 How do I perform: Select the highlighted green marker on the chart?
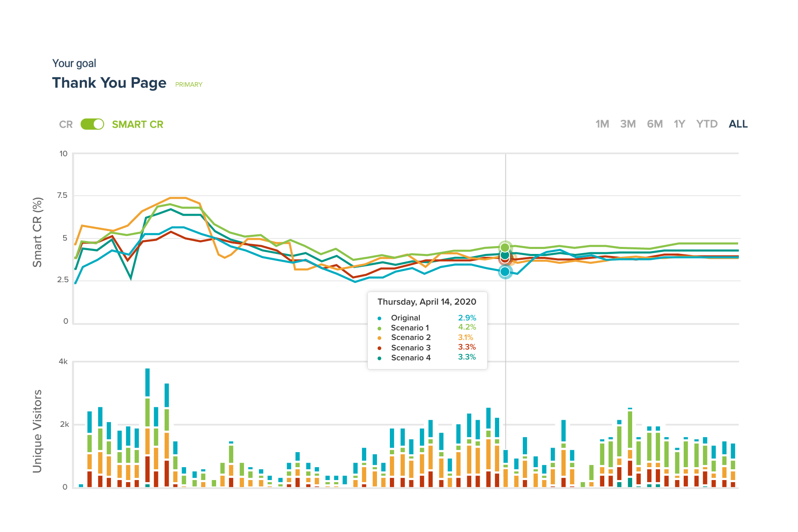tap(505, 247)
